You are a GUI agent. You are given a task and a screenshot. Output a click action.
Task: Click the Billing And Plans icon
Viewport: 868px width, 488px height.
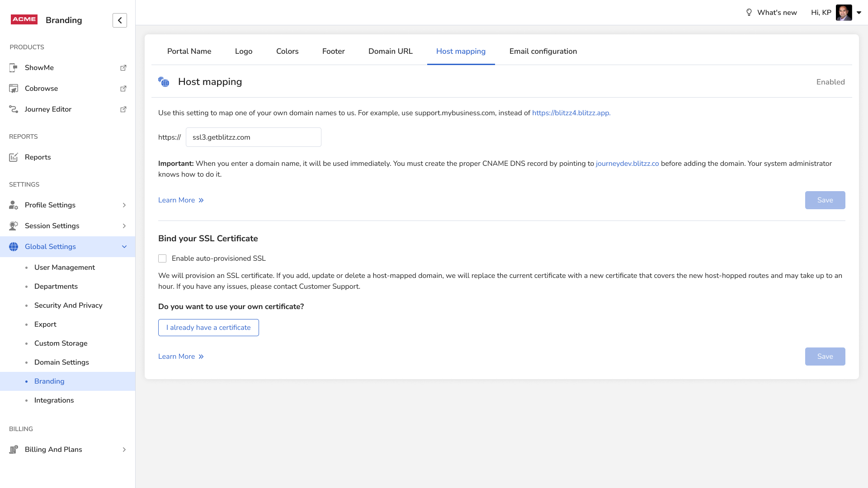[x=14, y=450]
